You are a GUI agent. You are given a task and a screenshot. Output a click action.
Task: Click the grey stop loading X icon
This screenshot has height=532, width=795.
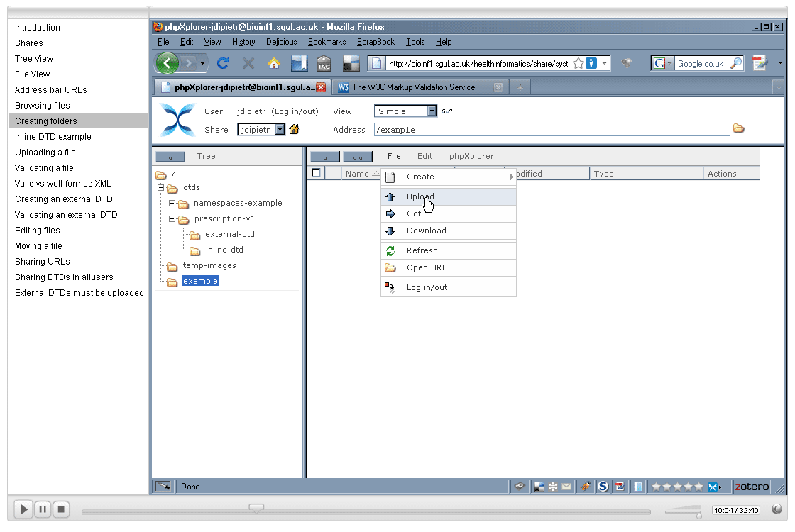point(248,63)
